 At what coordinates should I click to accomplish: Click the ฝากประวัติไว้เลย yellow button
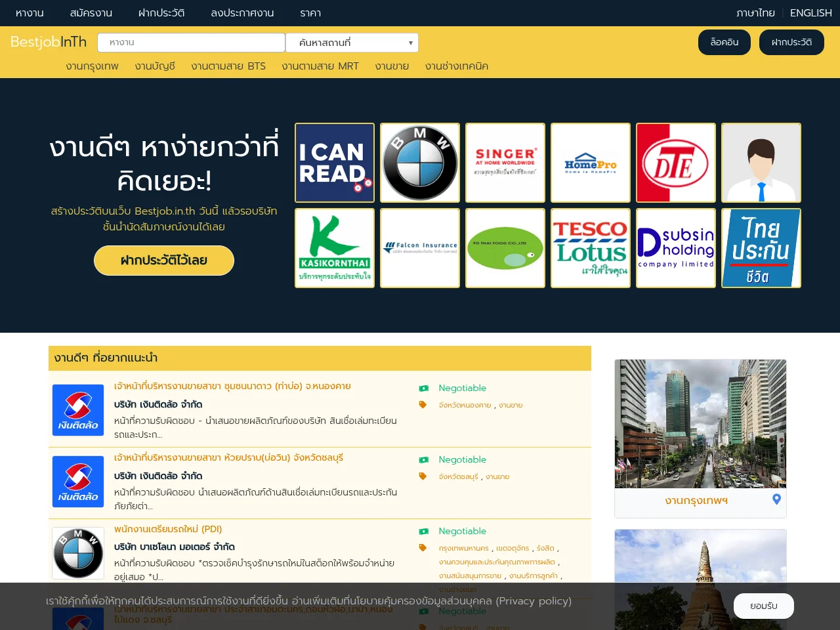pos(164,261)
